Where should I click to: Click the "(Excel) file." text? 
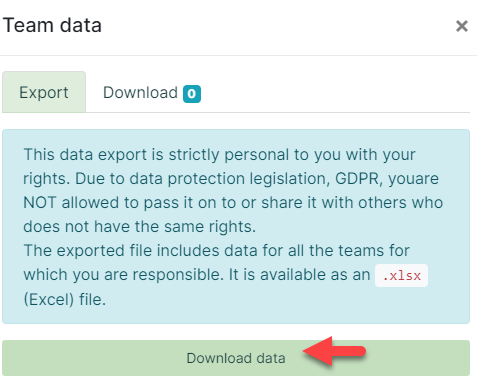click(x=65, y=299)
